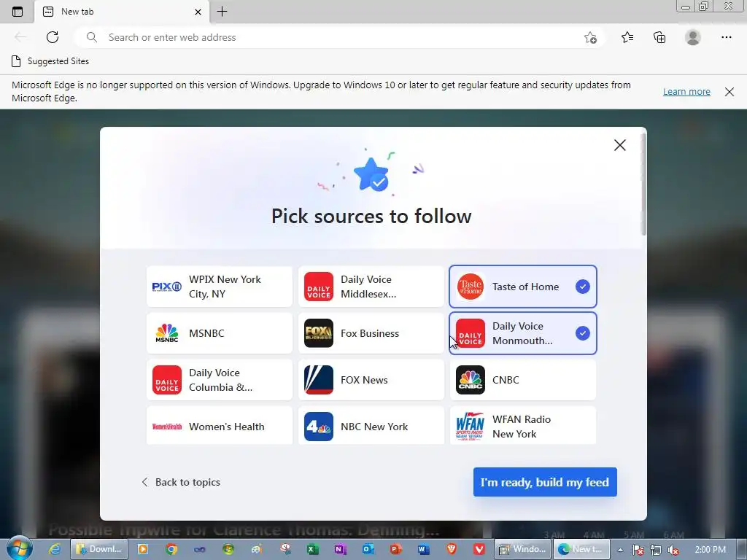Select the MSNBC source card
This screenshot has height=560, width=747.
tap(220, 333)
